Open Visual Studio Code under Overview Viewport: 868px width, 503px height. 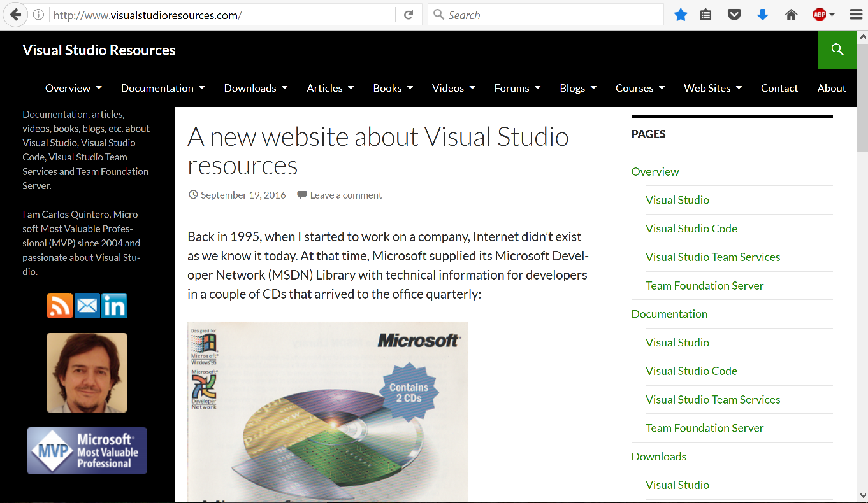pos(691,228)
